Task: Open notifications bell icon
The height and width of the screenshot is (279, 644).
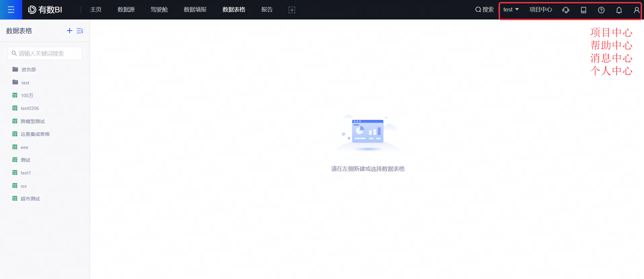Action: pos(619,10)
